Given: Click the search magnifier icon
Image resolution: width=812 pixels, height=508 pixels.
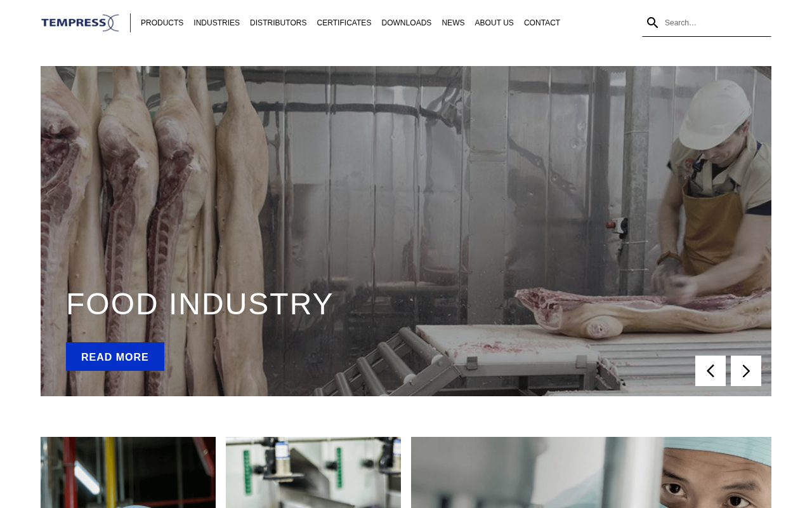Looking at the screenshot, I should click(652, 23).
